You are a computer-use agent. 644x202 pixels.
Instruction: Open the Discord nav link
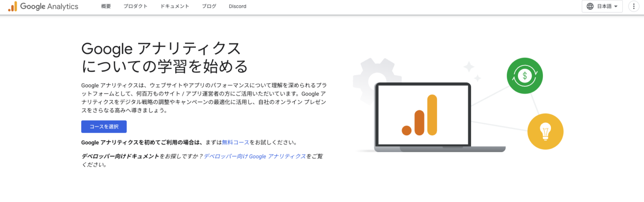click(238, 6)
